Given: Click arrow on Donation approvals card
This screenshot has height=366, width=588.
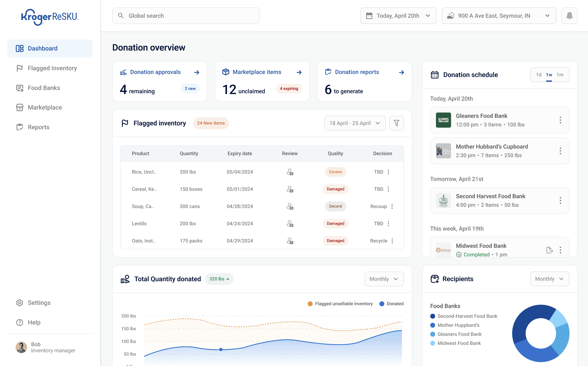Looking at the screenshot, I should [x=197, y=72].
